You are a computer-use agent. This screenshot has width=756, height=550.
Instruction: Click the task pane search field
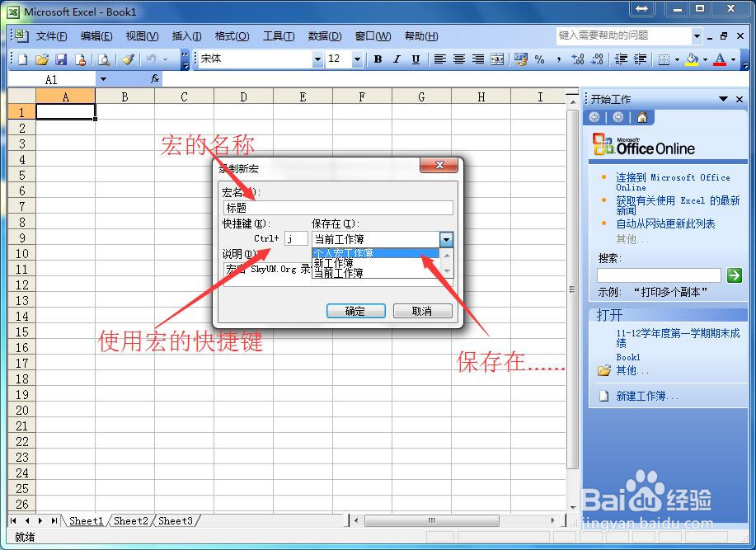point(659,275)
